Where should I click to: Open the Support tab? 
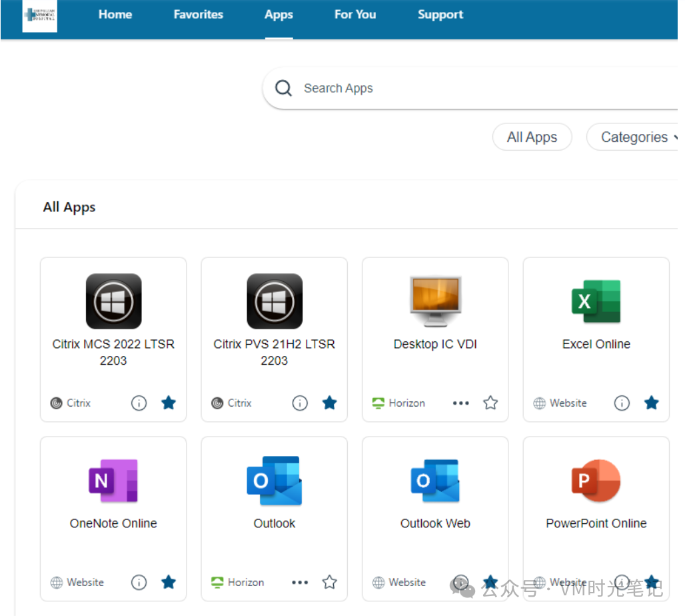click(440, 15)
